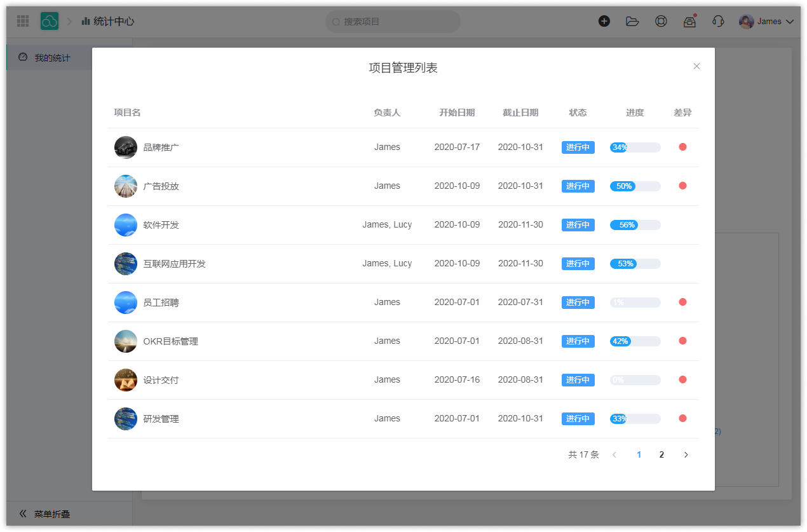Open the app grid launcher icon
Viewport: 807px width, 532px height.
(23, 21)
